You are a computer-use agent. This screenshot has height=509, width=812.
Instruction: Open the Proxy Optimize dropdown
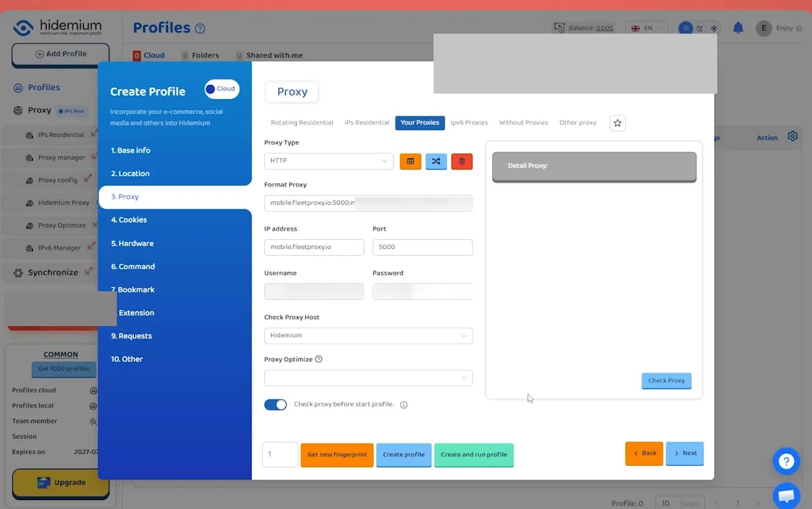pos(368,378)
